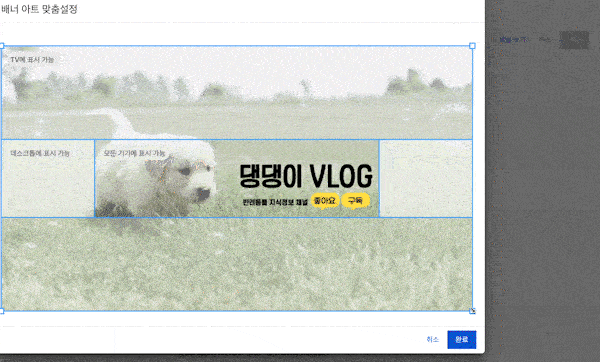The image size is (600, 362).
Task: Click the blue 완료 button
Action: tap(461, 339)
